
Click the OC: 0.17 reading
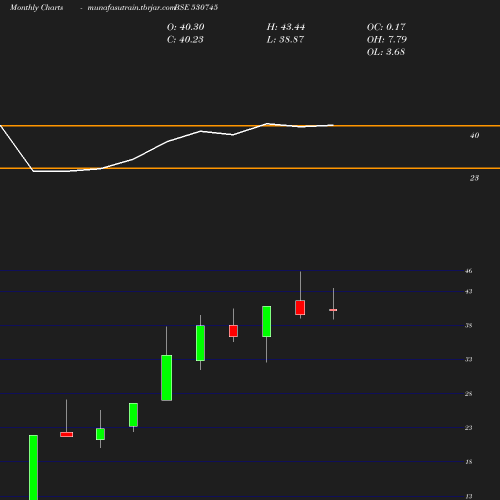point(386,27)
